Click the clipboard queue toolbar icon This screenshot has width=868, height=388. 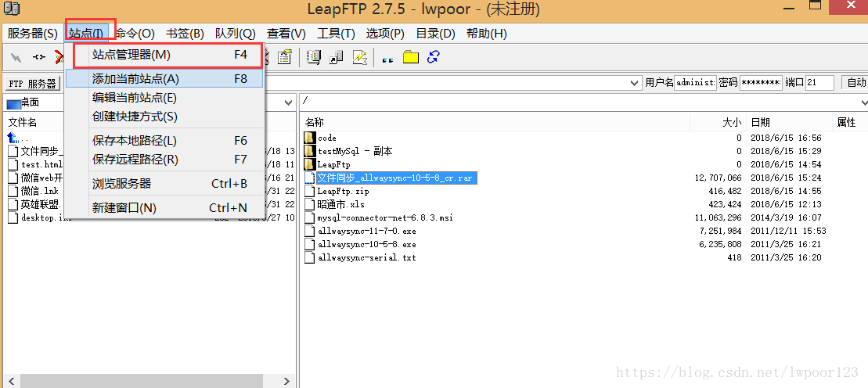click(x=284, y=57)
